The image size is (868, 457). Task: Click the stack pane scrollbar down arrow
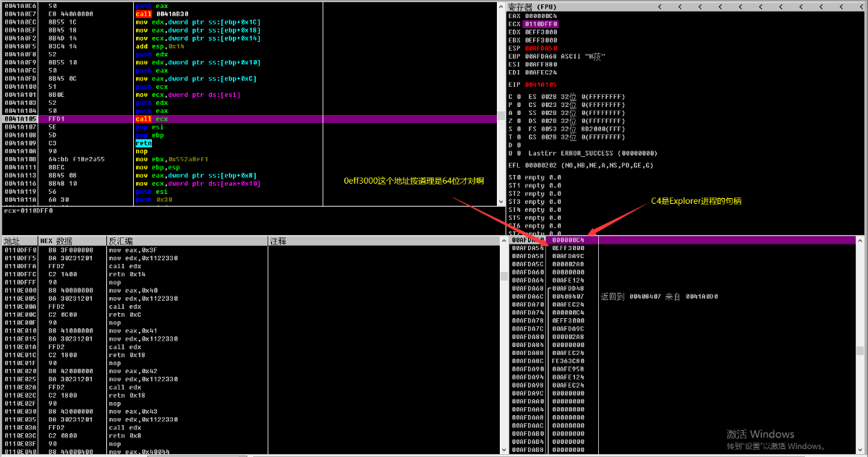[x=861, y=450]
